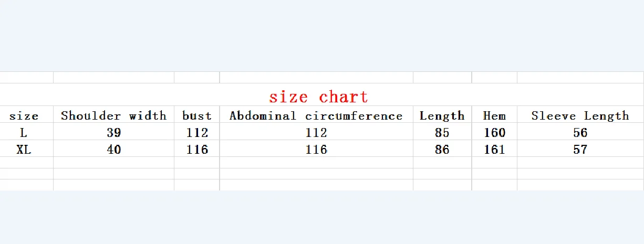Select the sleeve length value 57
The image size is (644, 244).
click(x=580, y=150)
